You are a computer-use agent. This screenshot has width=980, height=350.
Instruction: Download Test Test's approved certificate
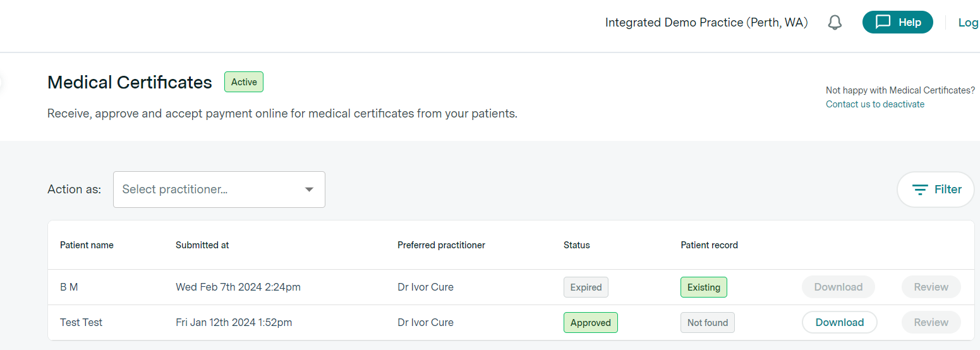839,322
